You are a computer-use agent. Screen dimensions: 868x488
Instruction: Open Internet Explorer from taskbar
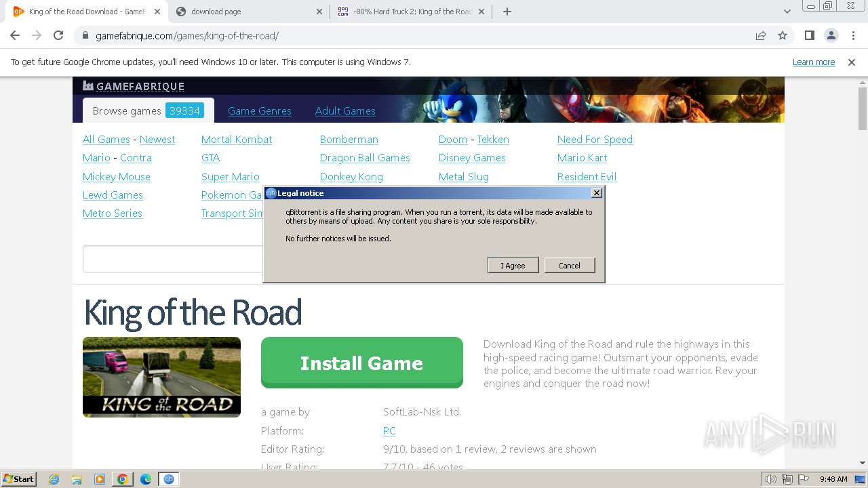click(x=54, y=479)
